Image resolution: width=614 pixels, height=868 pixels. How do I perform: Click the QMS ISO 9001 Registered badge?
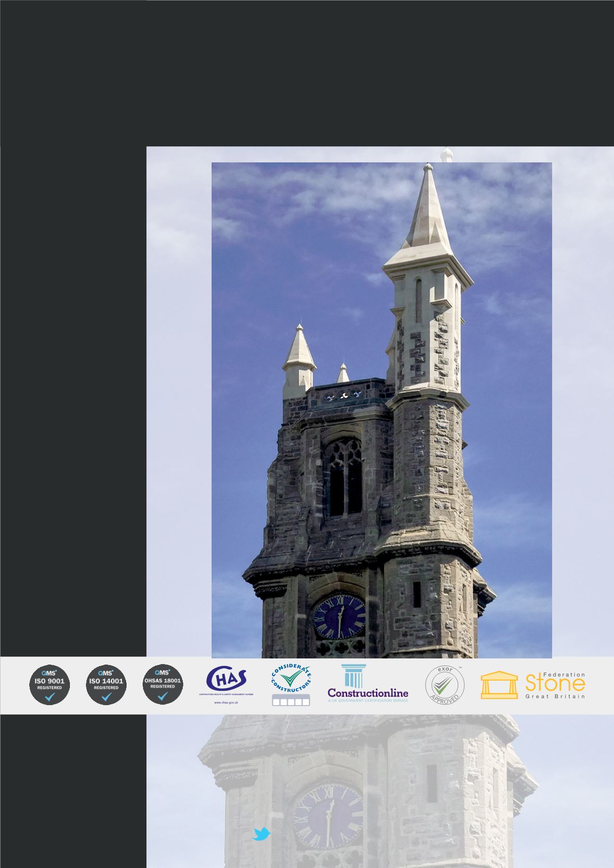(x=50, y=684)
